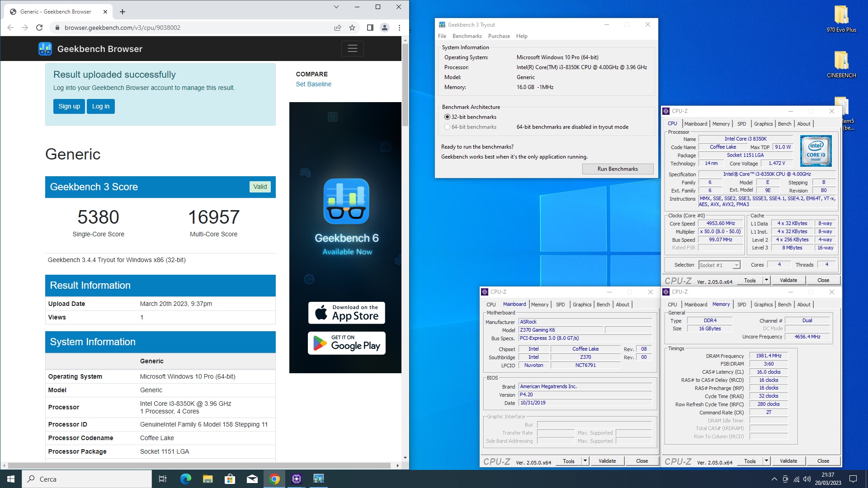Get it on Google Play badge
The height and width of the screenshot is (488, 868).
347,343
